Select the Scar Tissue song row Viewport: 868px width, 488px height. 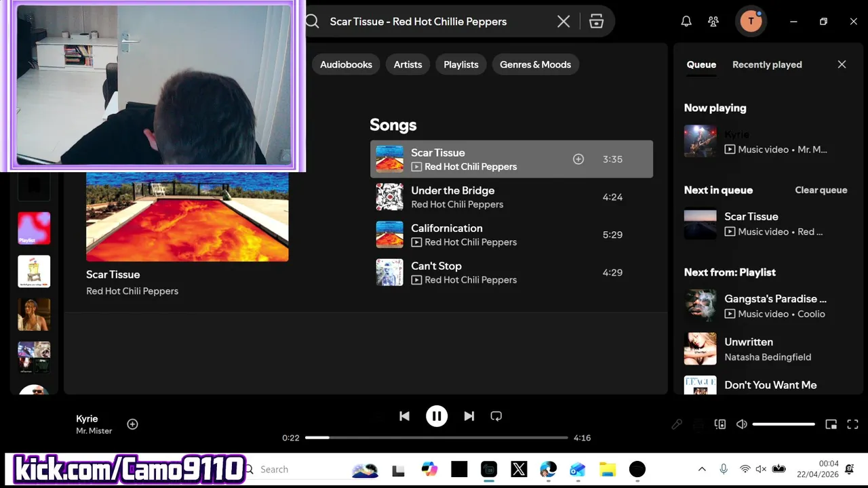pos(511,159)
